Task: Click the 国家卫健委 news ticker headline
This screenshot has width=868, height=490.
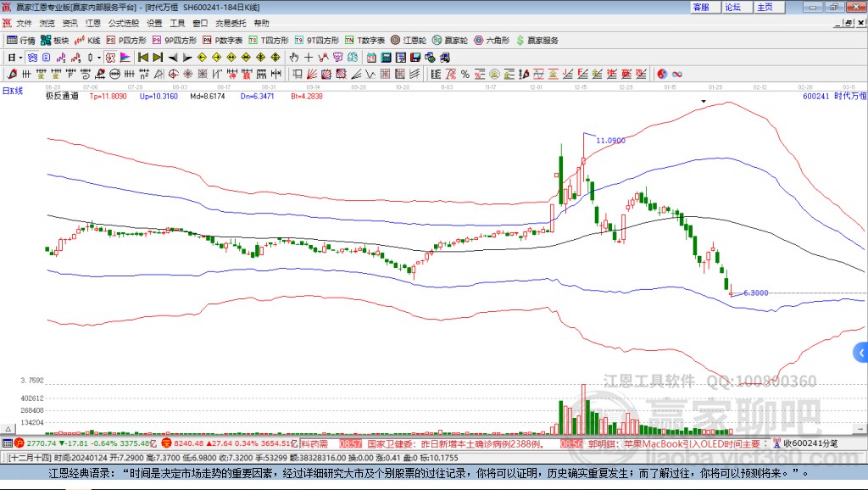Action: 456,443
